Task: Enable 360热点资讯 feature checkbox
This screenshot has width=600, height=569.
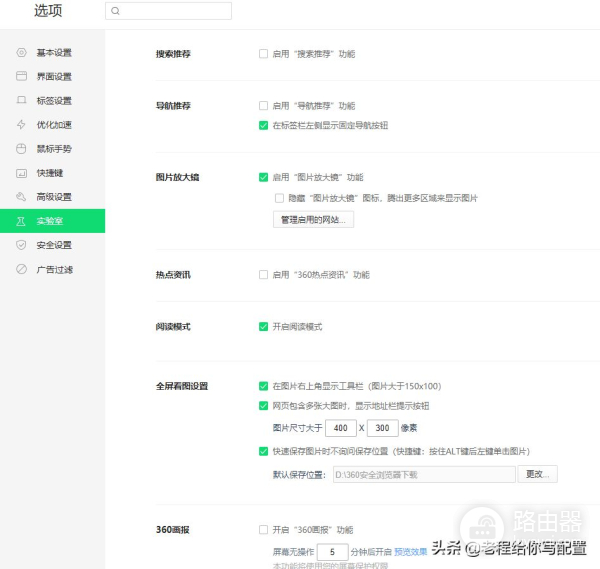Action: [263, 274]
